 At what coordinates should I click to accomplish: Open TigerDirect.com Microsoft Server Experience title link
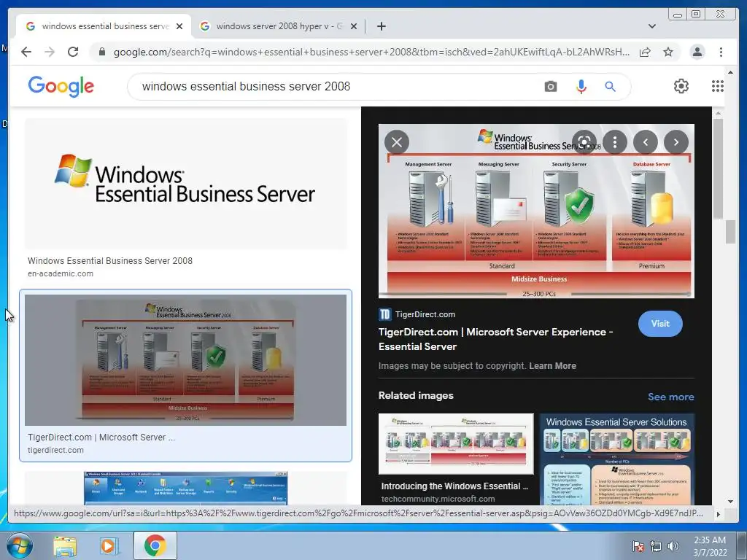point(495,339)
